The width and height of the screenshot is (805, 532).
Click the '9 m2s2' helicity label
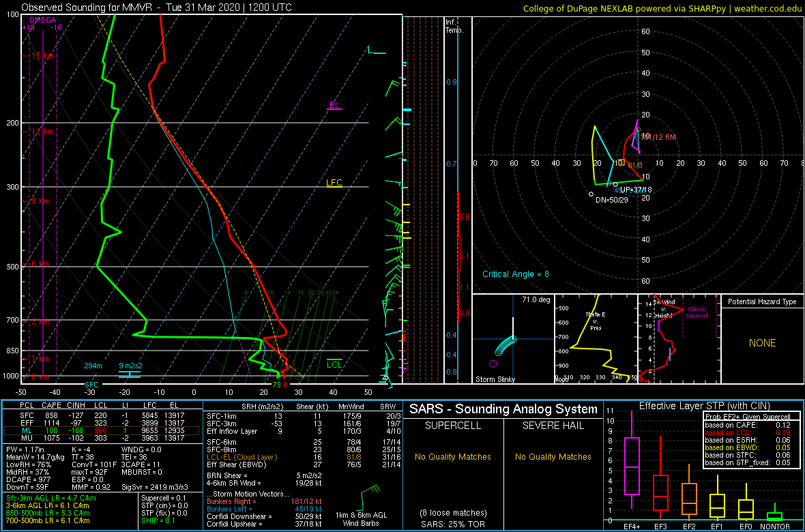[x=130, y=366]
